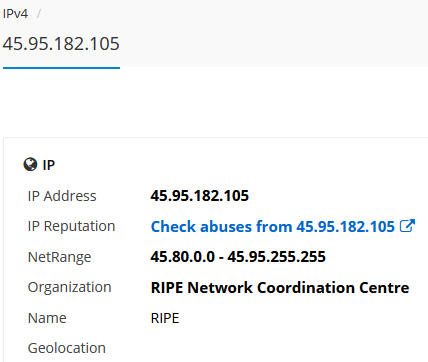Viewport: 428px width, 362px height.
Task: Click the IPv4 breadcrumb link
Action: coord(15,14)
